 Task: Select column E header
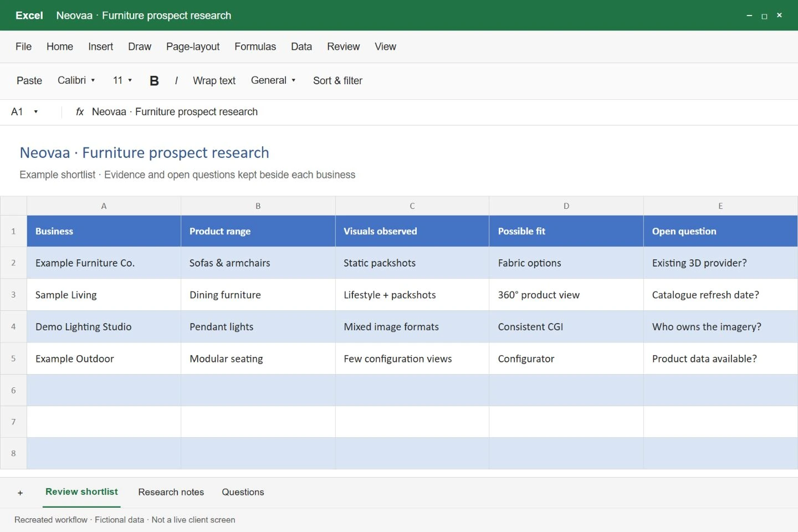720,206
